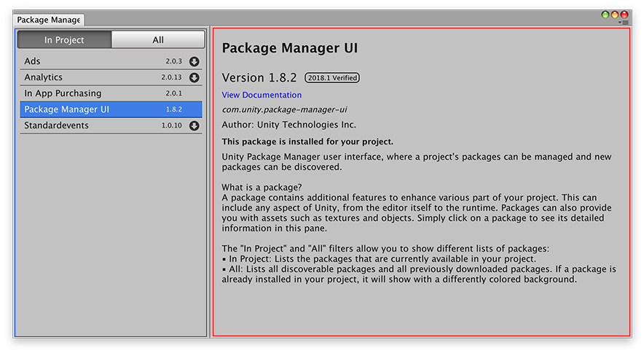Select the Ads package row
644x353 pixels.
pos(111,61)
